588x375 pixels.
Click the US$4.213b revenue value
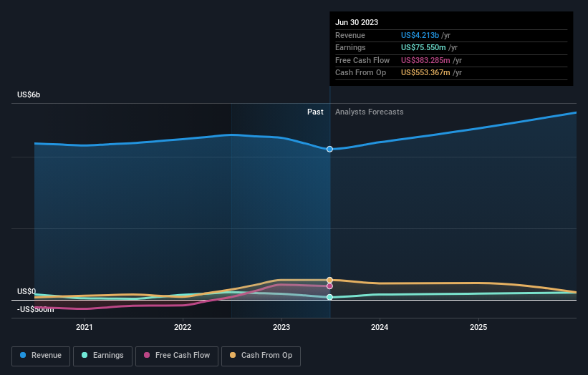(x=420, y=35)
